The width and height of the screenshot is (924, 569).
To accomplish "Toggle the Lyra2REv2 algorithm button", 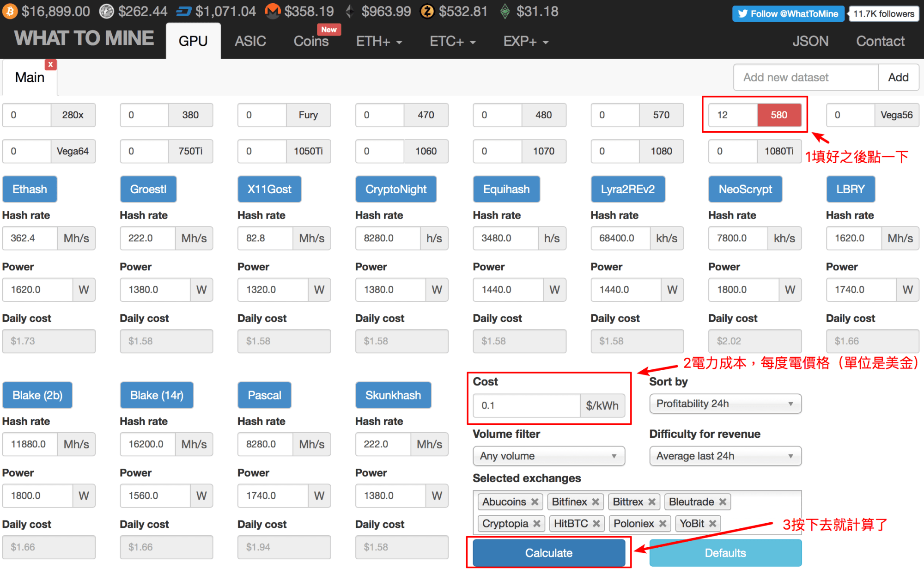I will 628,189.
